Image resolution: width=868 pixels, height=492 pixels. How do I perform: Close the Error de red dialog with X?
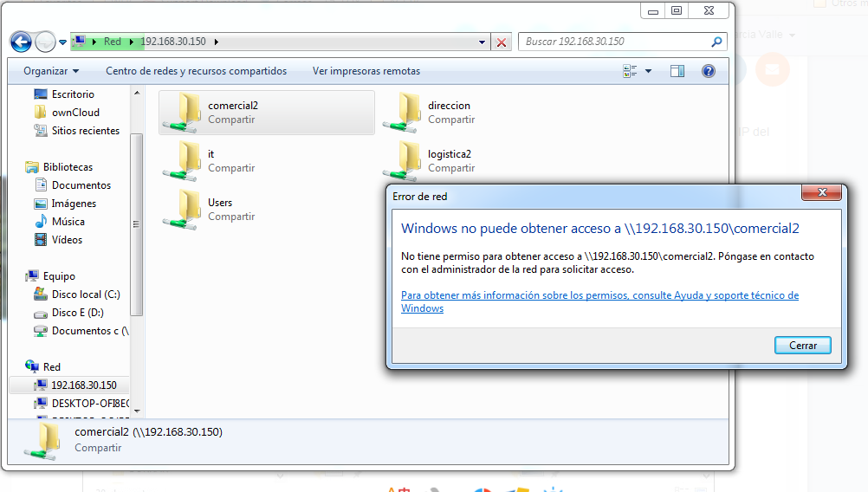click(x=822, y=192)
